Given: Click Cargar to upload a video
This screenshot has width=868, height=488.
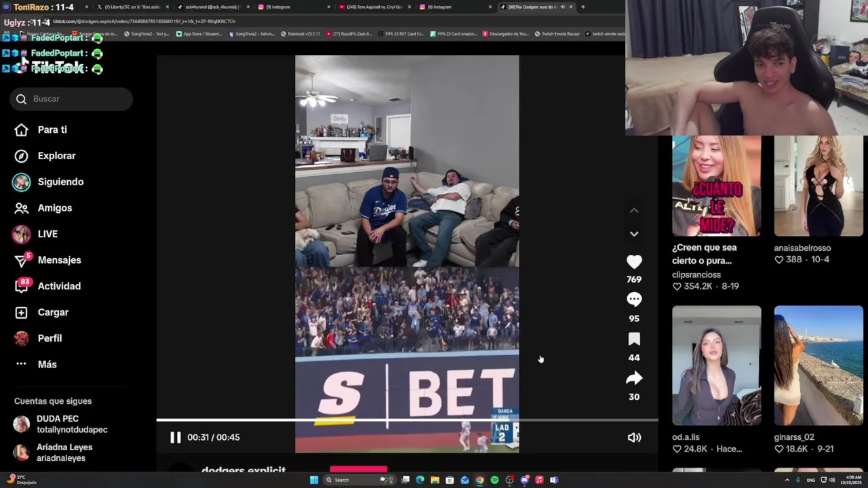Looking at the screenshot, I should pyautogui.click(x=41, y=312).
